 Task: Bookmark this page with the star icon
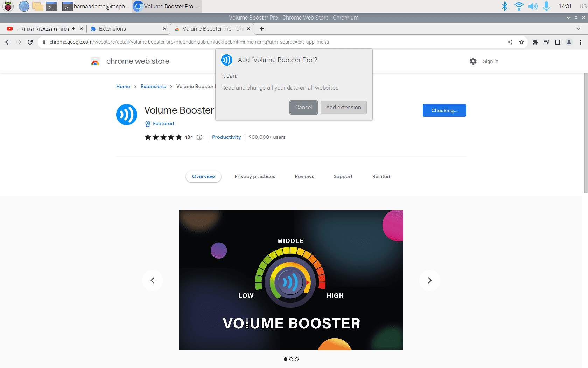click(x=521, y=42)
